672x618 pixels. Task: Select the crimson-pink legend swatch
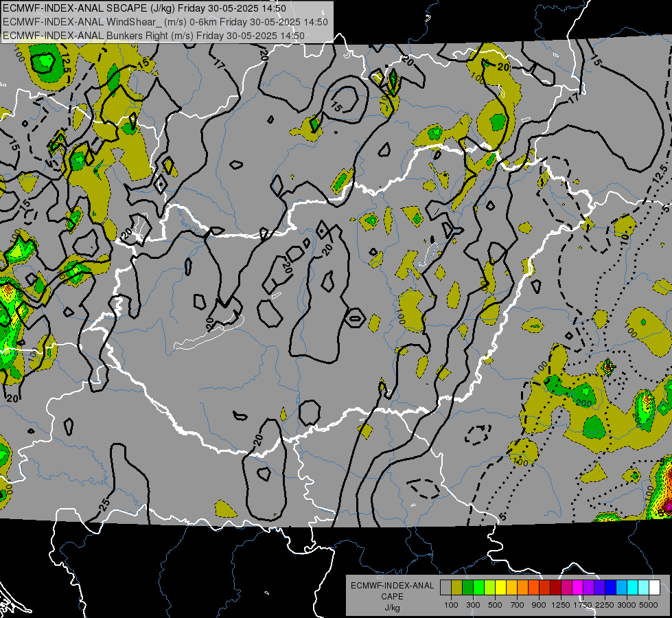click(x=566, y=588)
